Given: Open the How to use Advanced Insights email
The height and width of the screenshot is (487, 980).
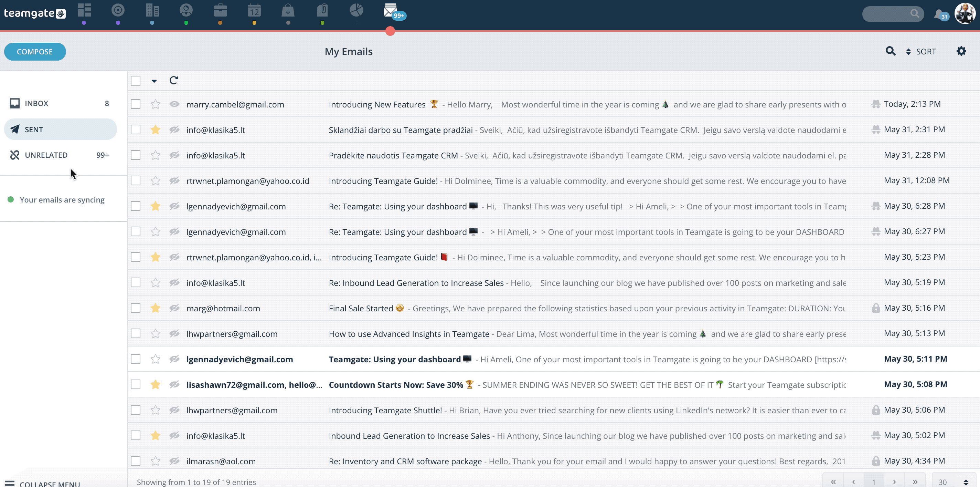Looking at the screenshot, I should (x=554, y=333).
